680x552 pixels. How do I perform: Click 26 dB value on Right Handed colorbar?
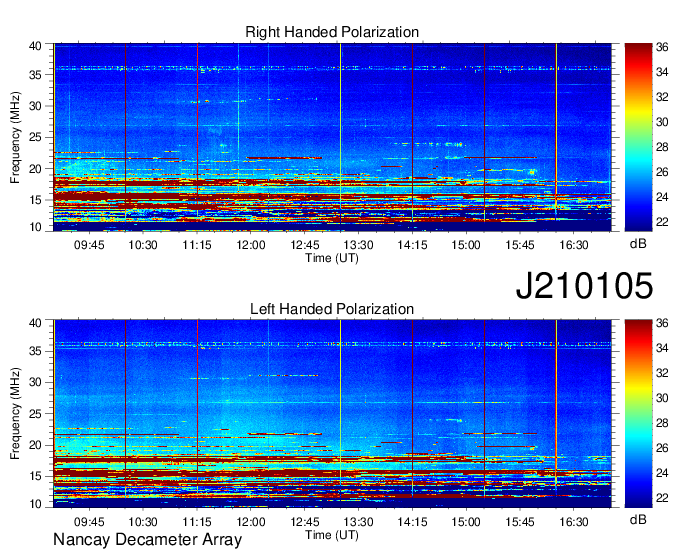coord(662,172)
